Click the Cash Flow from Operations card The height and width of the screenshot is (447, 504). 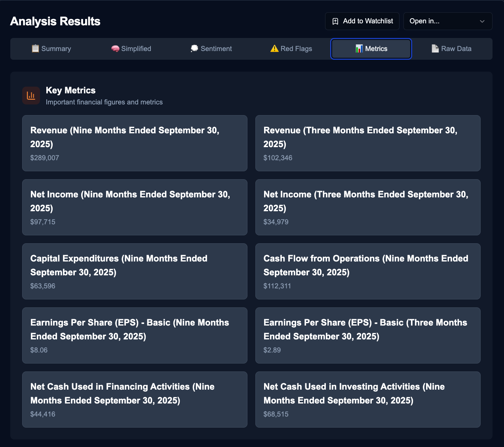click(x=367, y=271)
